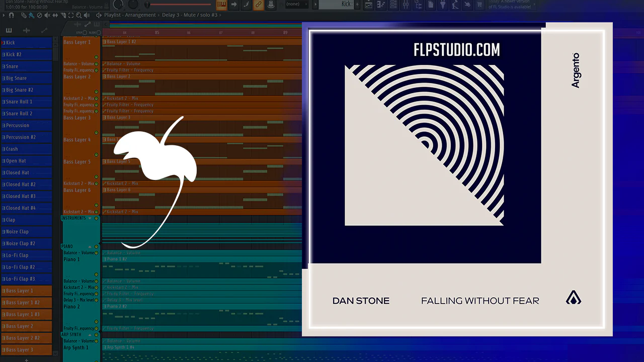Collapse the PIANO track group
Screen dimensions: 644x362
(x=91, y=246)
